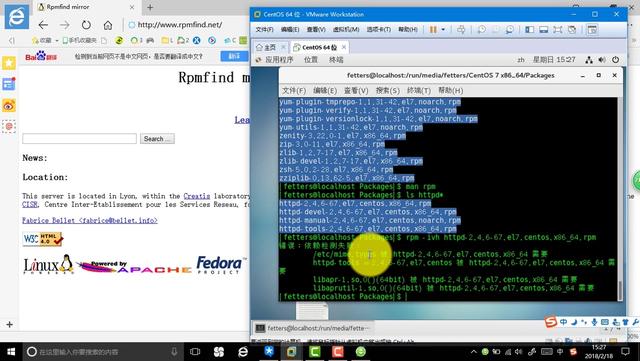Toggle VMware thumbnail bar view

coord(543,29)
